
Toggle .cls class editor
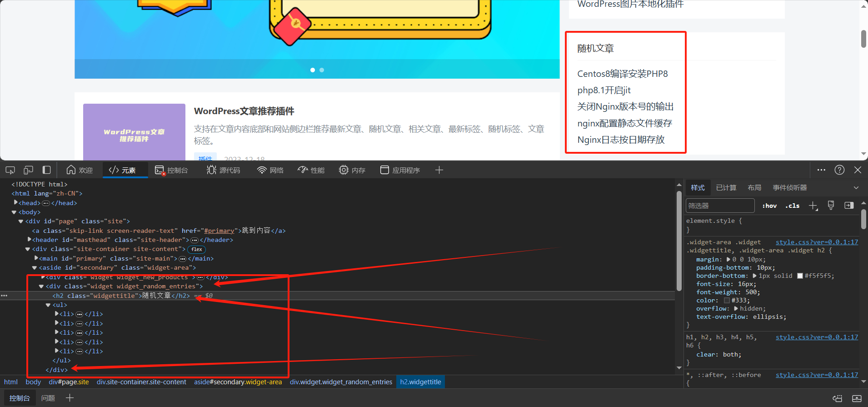[x=793, y=206]
